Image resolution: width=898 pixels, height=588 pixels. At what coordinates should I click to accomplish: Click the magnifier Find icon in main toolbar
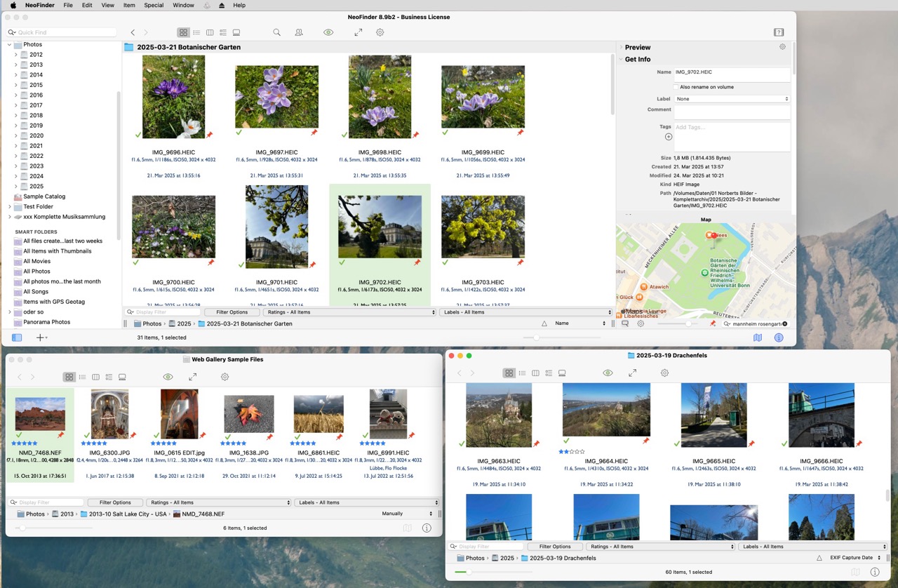(x=277, y=32)
